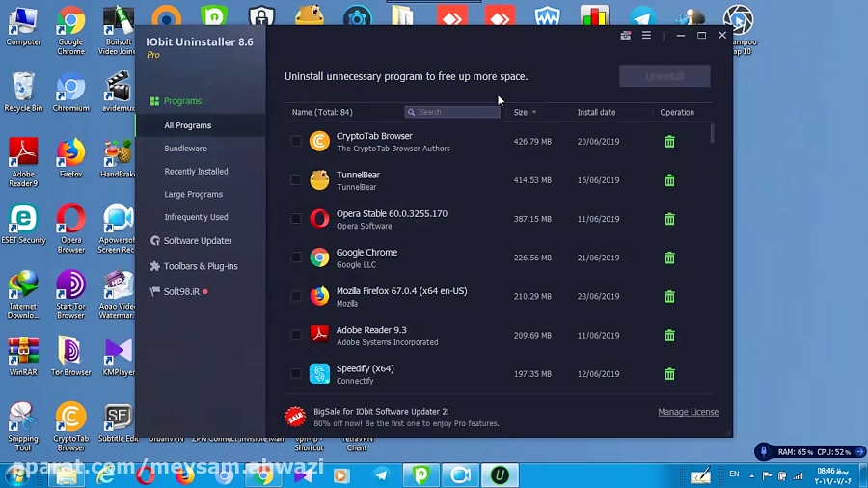This screenshot has width=868, height=488.
Task: Open the hamburger options menu
Action: coord(646,36)
